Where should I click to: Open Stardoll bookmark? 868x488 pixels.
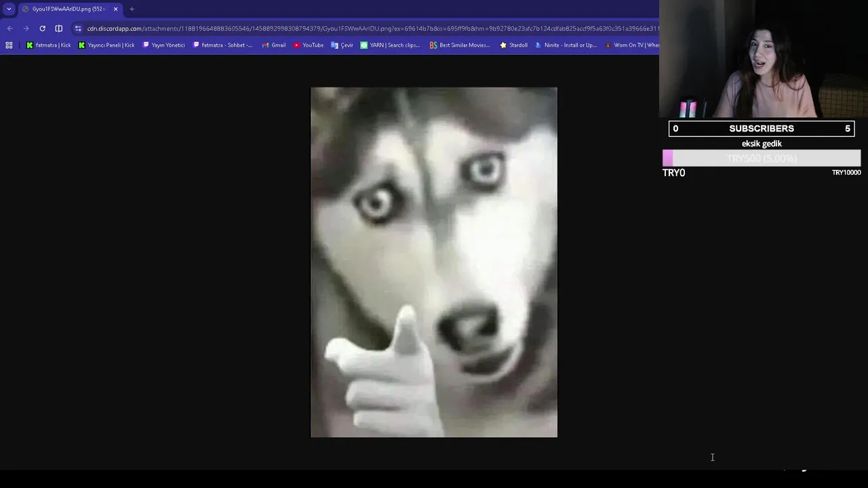click(513, 45)
